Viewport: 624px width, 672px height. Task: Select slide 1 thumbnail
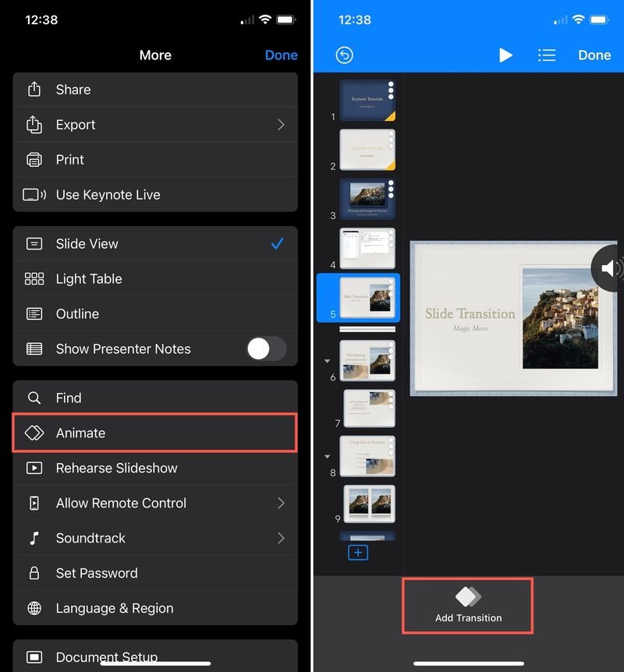click(367, 101)
